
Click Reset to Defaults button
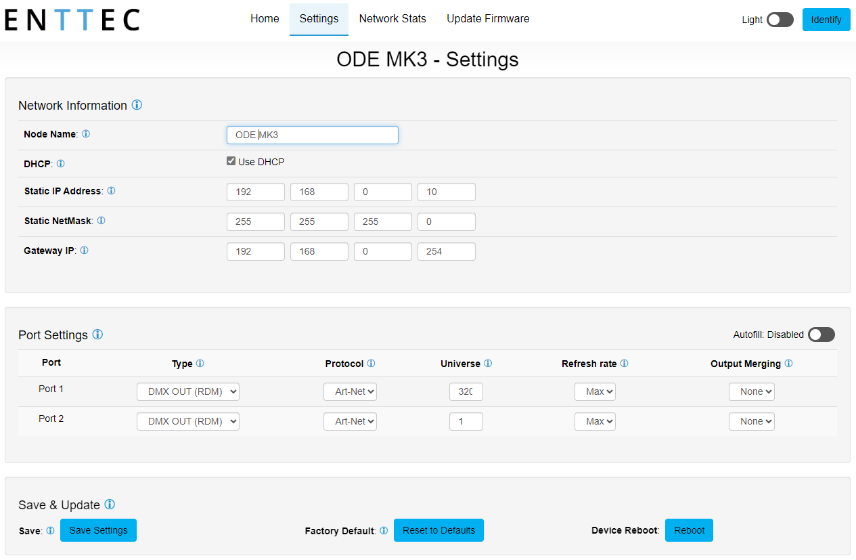coord(439,530)
